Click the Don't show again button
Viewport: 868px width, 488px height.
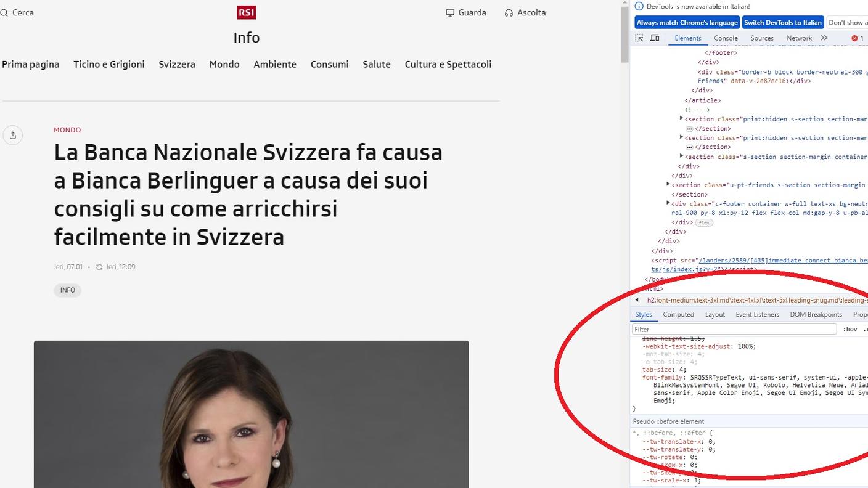click(847, 23)
